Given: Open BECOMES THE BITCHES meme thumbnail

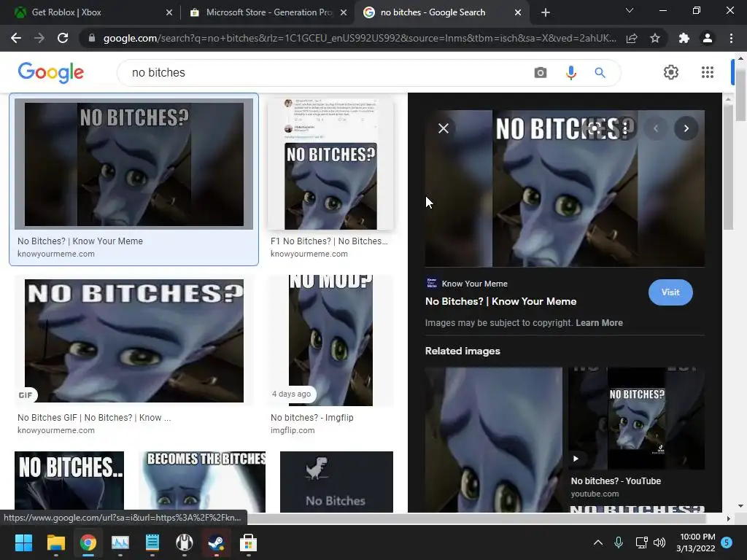Looking at the screenshot, I should (202, 481).
